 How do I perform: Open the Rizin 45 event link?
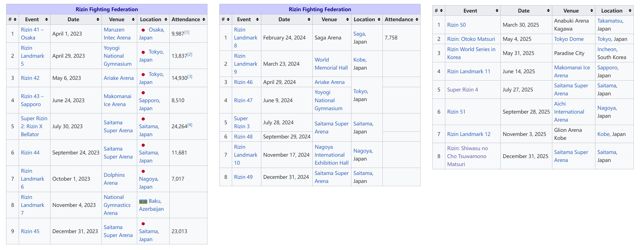[x=30, y=231]
